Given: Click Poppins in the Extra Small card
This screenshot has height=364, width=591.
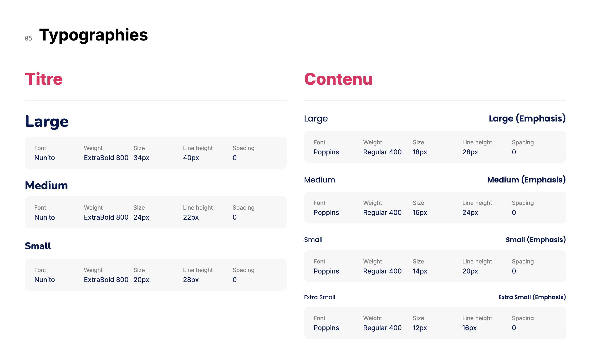Looking at the screenshot, I should point(326,328).
